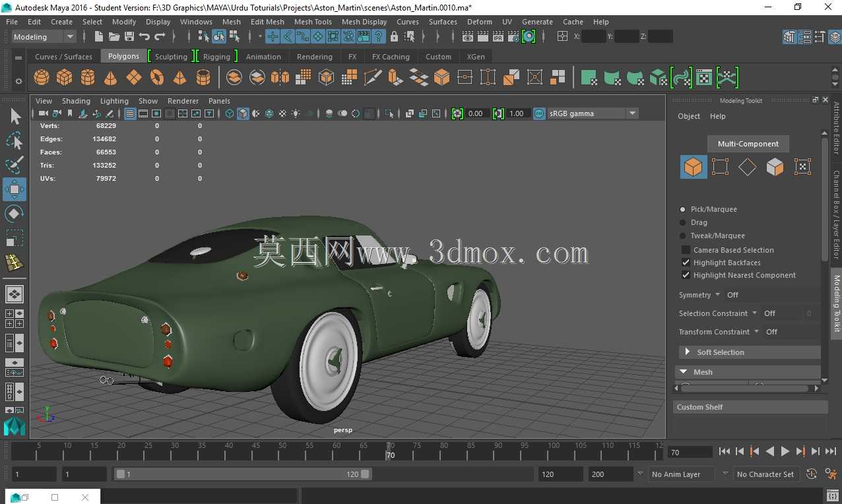Viewport: 842px width, 504px height.
Task: Create a polygon cube from the shelf
Action: click(65, 78)
